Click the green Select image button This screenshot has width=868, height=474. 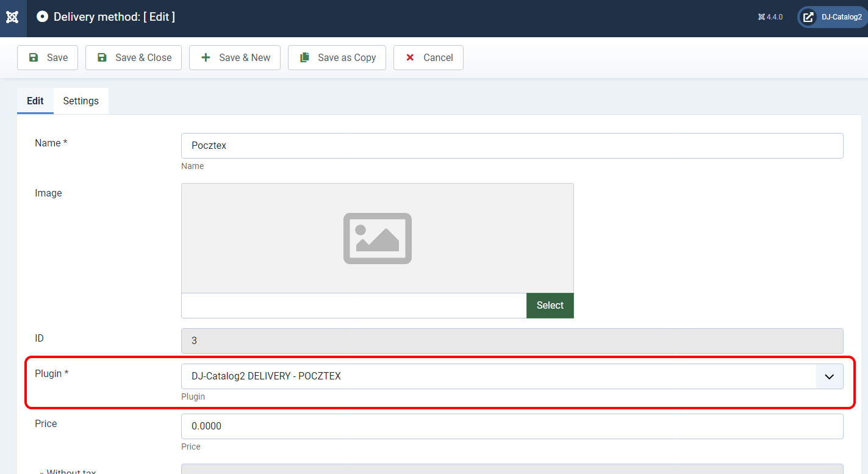tap(550, 306)
